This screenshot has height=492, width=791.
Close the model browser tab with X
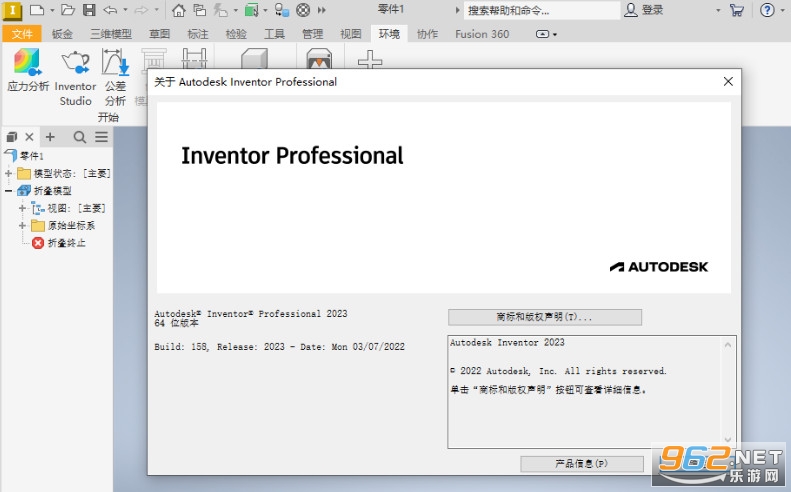[x=29, y=137]
